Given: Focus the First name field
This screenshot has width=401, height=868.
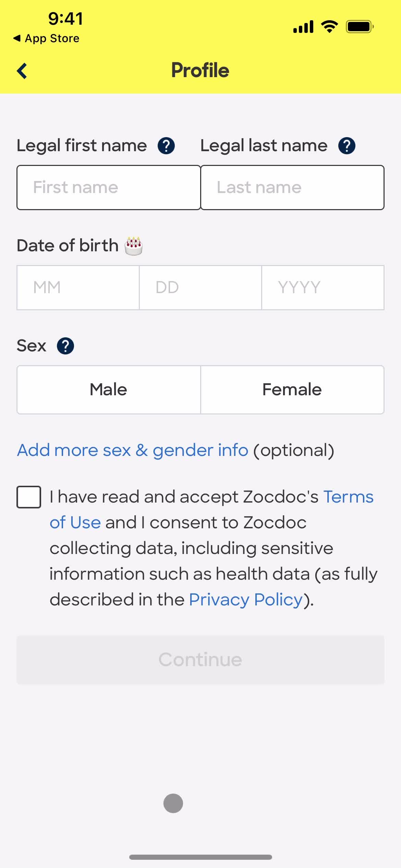Looking at the screenshot, I should [109, 188].
